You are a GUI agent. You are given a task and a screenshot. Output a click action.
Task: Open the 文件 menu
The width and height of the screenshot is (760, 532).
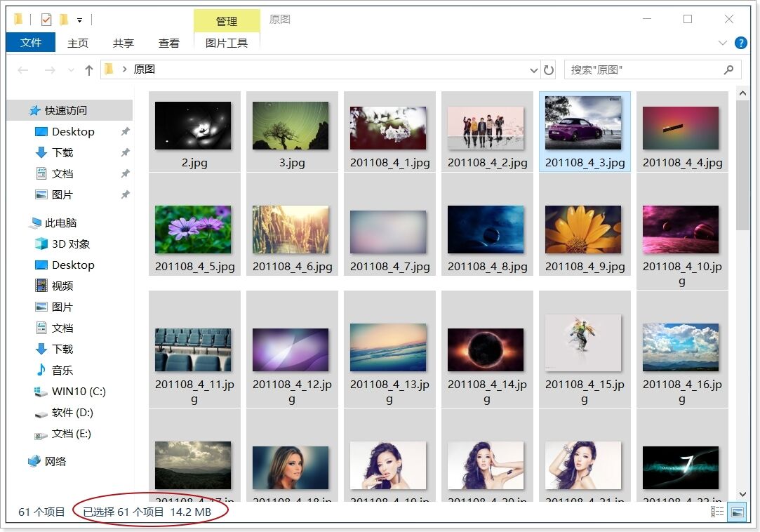30,43
